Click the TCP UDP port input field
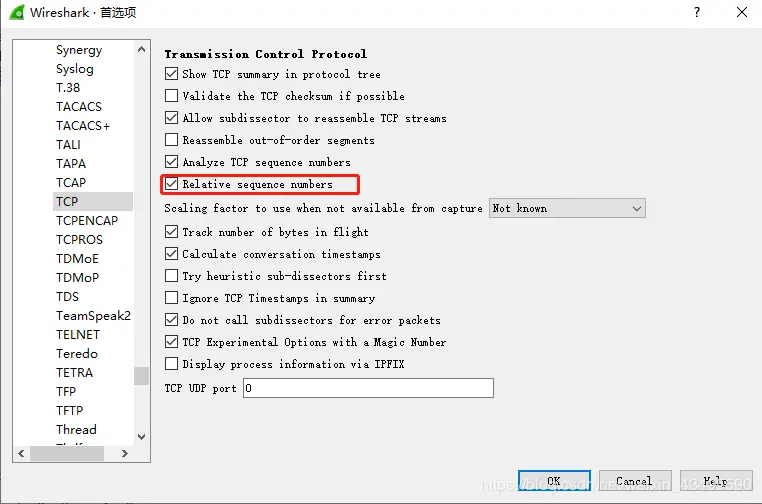 [x=368, y=388]
